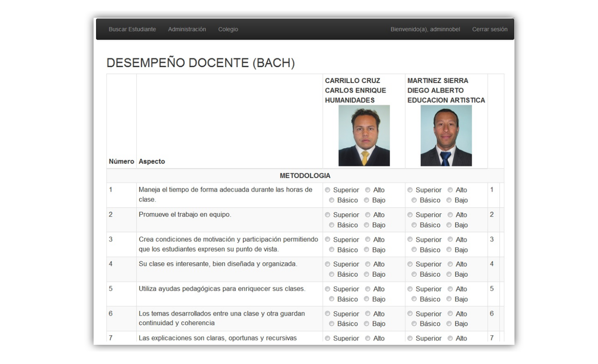Select Superior for Carrillo on question 2
The height and width of the screenshot is (364, 598).
(328, 215)
